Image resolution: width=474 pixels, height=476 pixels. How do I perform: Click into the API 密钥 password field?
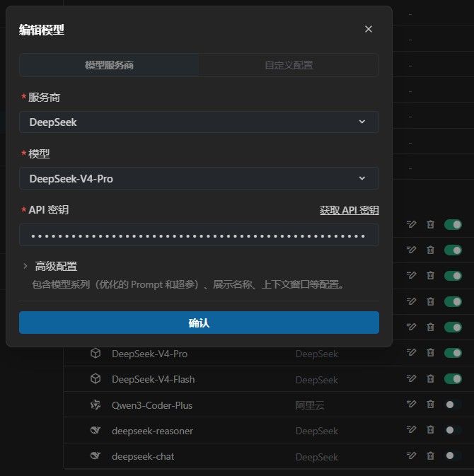click(199, 236)
